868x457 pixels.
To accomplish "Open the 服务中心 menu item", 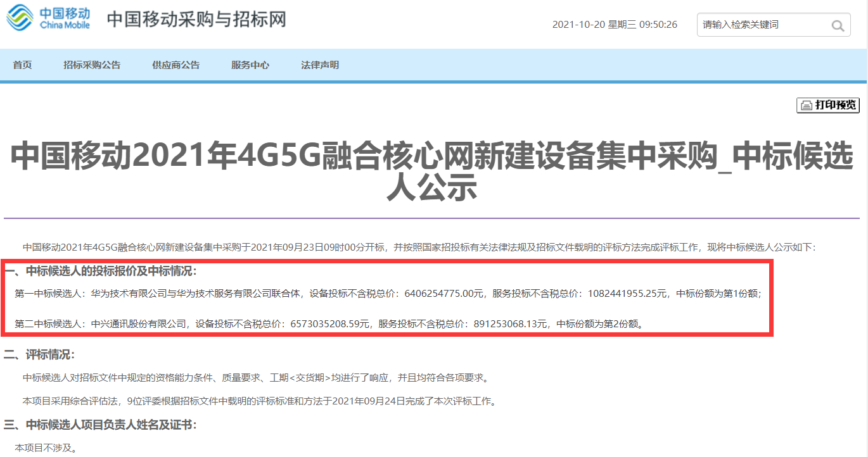I will (x=250, y=65).
